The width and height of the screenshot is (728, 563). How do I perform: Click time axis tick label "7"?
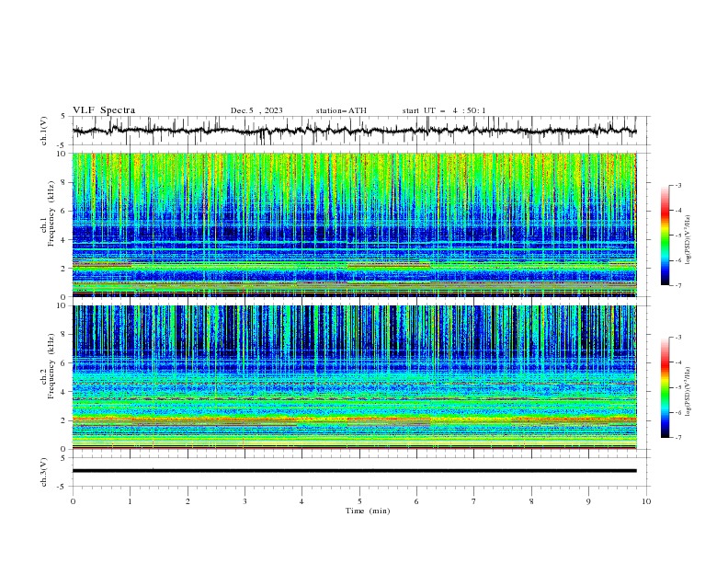[474, 501]
